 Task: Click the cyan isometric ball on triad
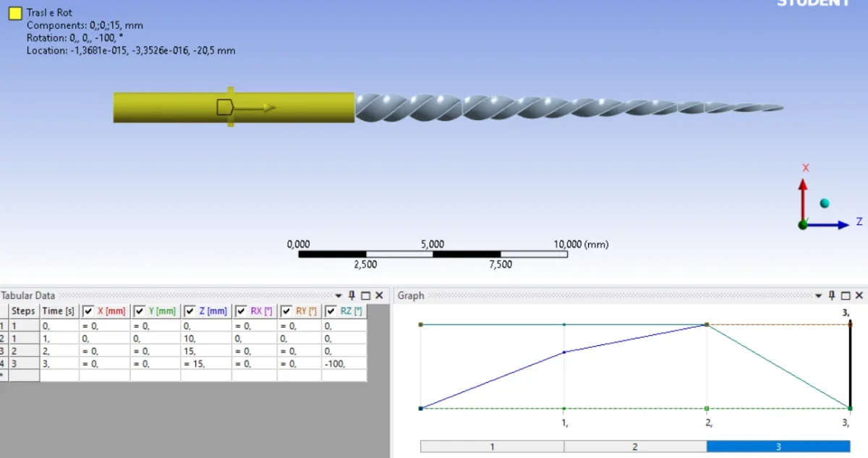(824, 203)
